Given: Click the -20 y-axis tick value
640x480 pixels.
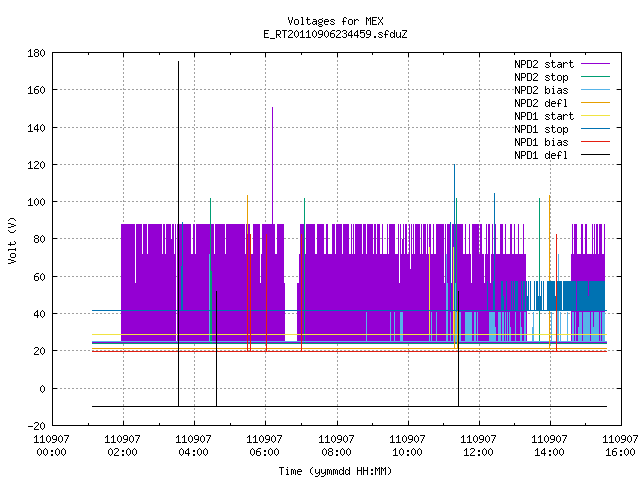Looking at the screenshot, I should click(36, 426).
